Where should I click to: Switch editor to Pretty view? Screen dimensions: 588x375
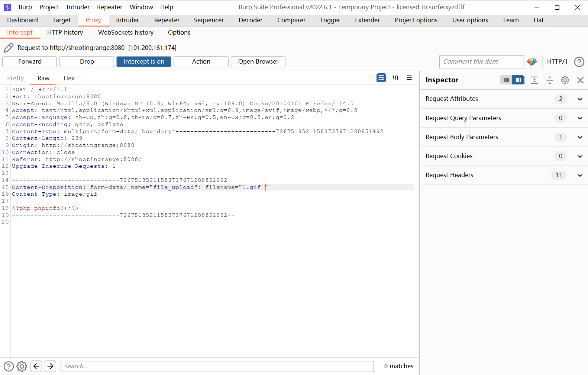click(16, 78)
